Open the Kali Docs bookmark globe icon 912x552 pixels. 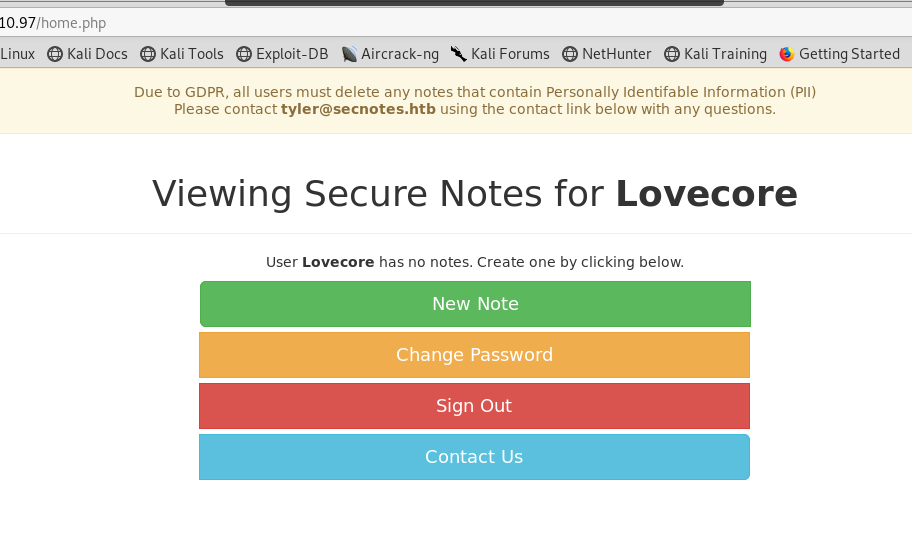pos(55,54)
